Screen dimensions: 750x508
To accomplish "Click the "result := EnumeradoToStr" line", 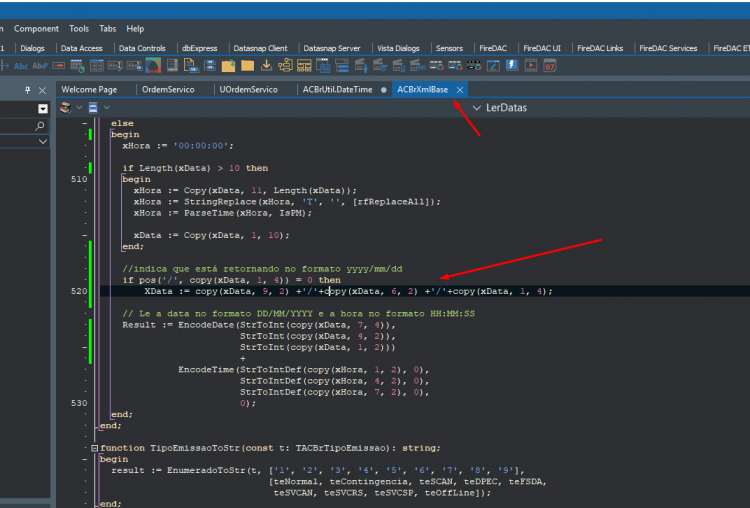I will (x=318, y=471).
